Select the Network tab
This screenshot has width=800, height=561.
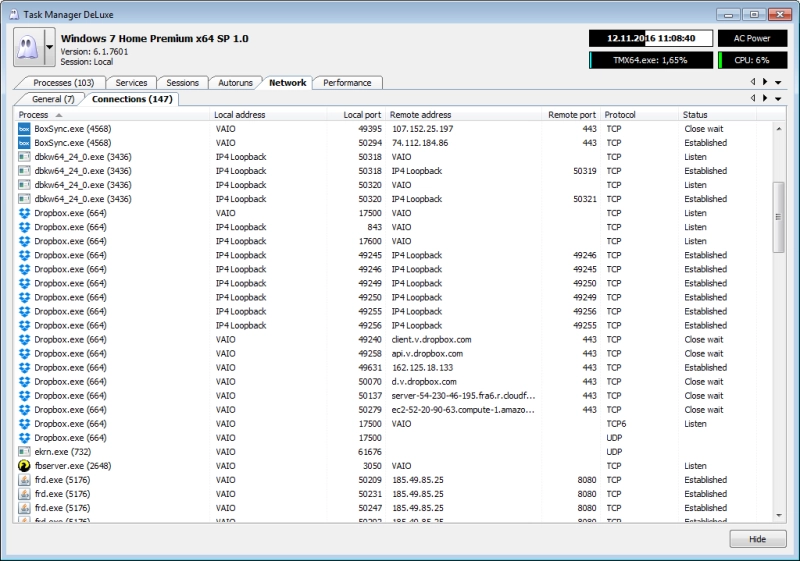click(x=287, y=83)
